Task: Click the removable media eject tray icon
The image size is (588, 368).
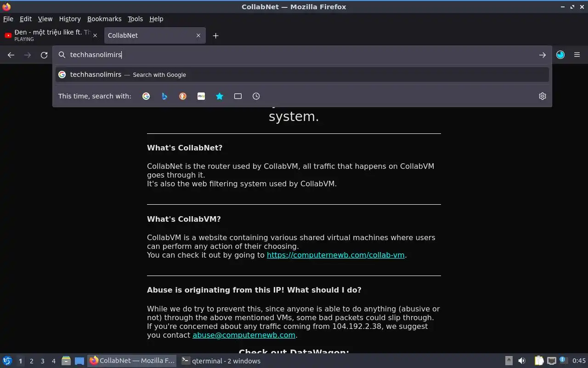Action: (x=509, y=361)
